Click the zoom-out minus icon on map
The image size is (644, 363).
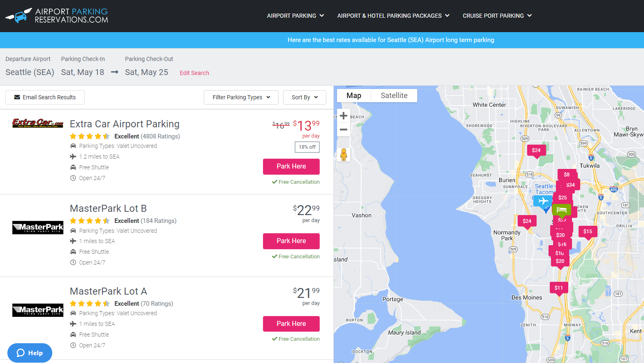(344, 129)
